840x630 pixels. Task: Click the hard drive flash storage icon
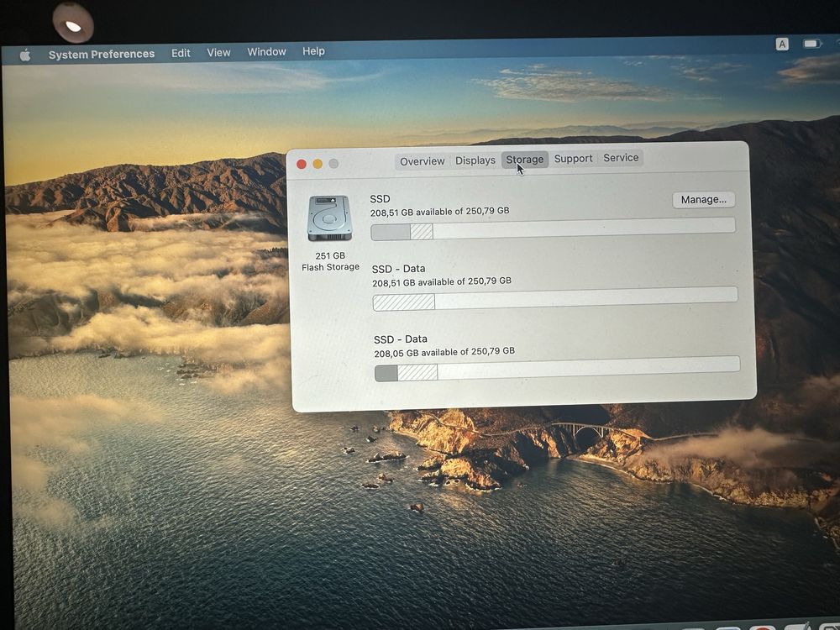coord(329,218)
